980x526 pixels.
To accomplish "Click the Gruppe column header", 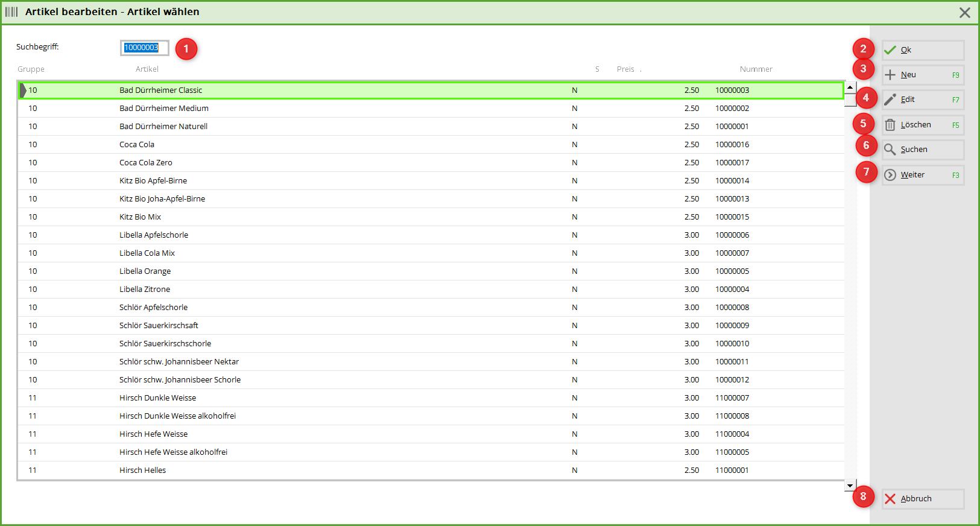I will [31, 69].
